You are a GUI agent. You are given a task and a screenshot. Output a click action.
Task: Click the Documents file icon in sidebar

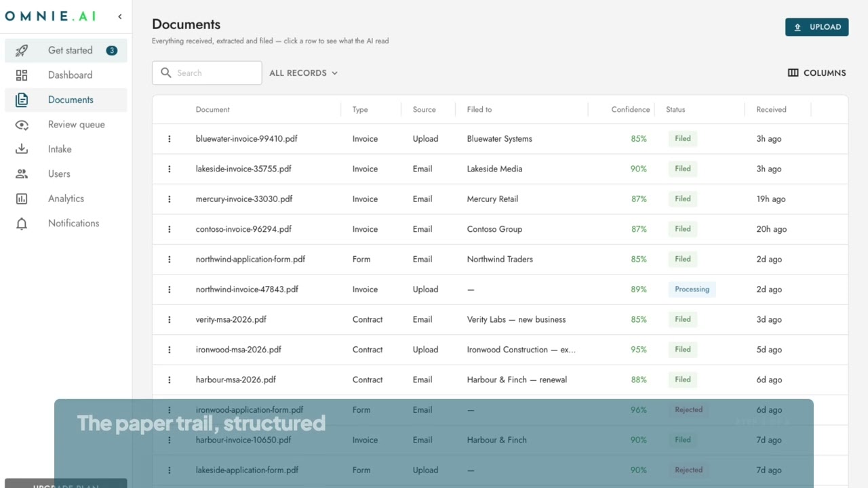coord(22,100)
